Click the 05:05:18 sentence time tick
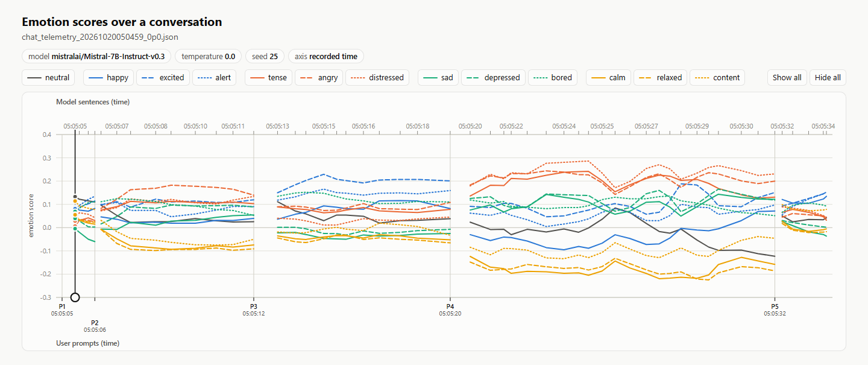The image size is (868, 365). pos(418,126)
